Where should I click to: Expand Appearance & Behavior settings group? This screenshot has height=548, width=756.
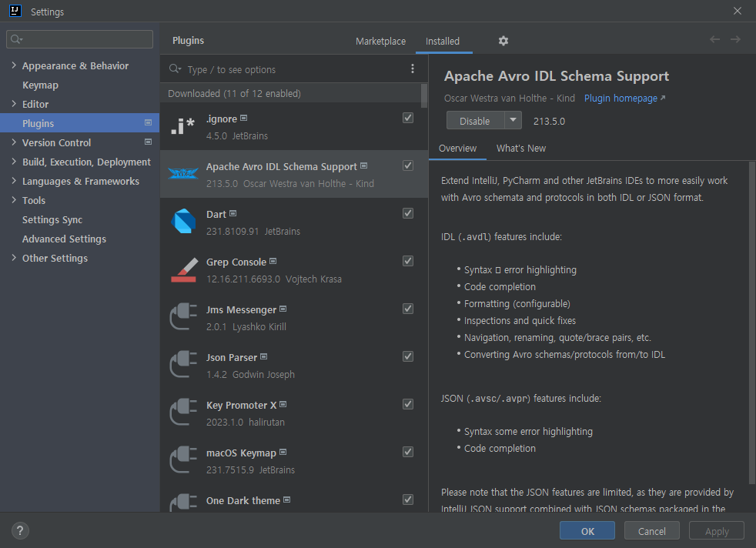pos(14,65)
